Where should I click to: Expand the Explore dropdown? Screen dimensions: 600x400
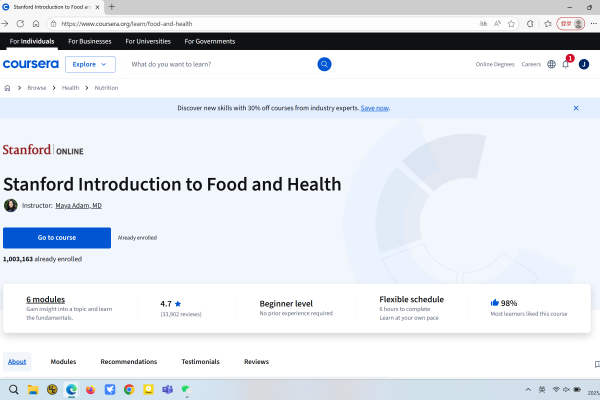point(90,64)
